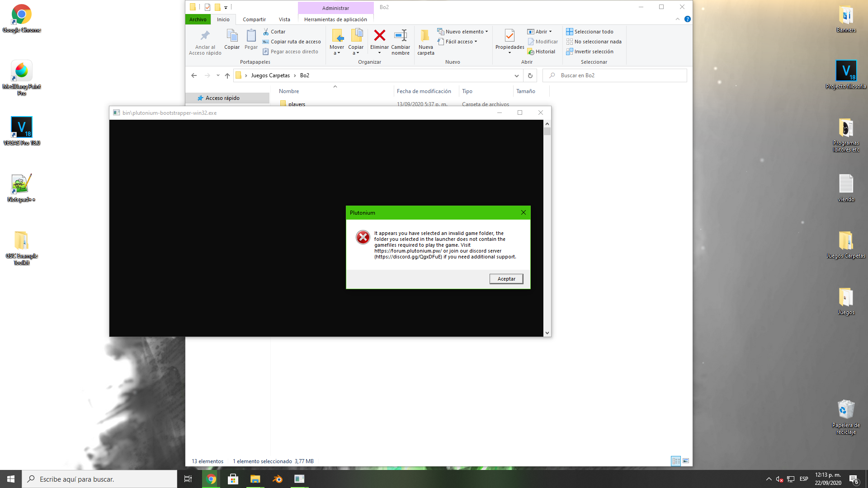This screenshot has width=868, height=488.
Task: Click the up-one-level arrow in Explorer
Action: (227, 75)
